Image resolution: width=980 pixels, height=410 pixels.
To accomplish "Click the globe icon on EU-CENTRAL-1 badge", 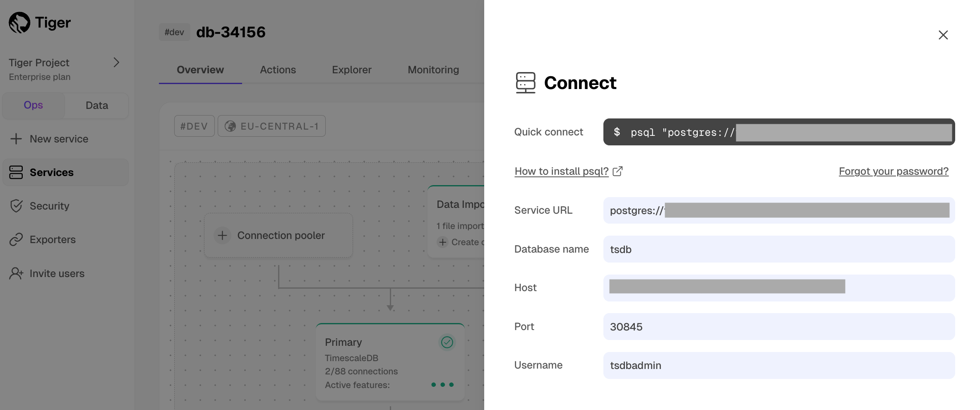I will [x=231, y=125].
